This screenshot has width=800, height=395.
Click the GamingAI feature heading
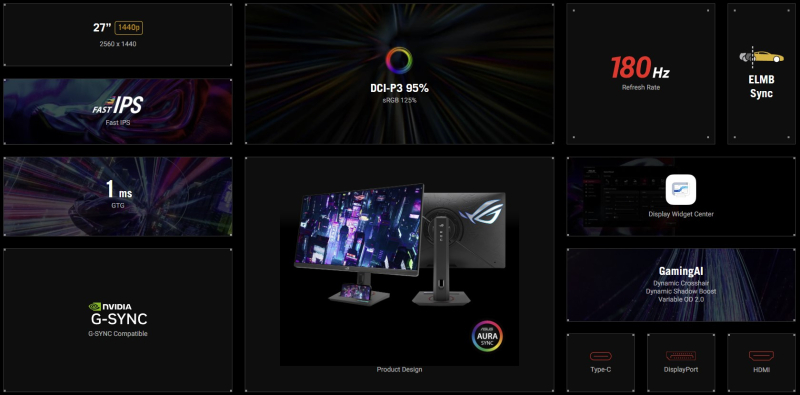681,271
